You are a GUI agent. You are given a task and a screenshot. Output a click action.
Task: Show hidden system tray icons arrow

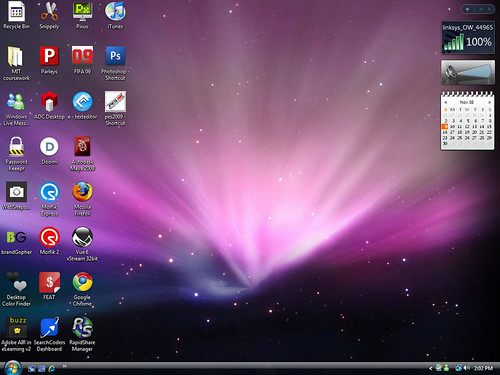431,368
